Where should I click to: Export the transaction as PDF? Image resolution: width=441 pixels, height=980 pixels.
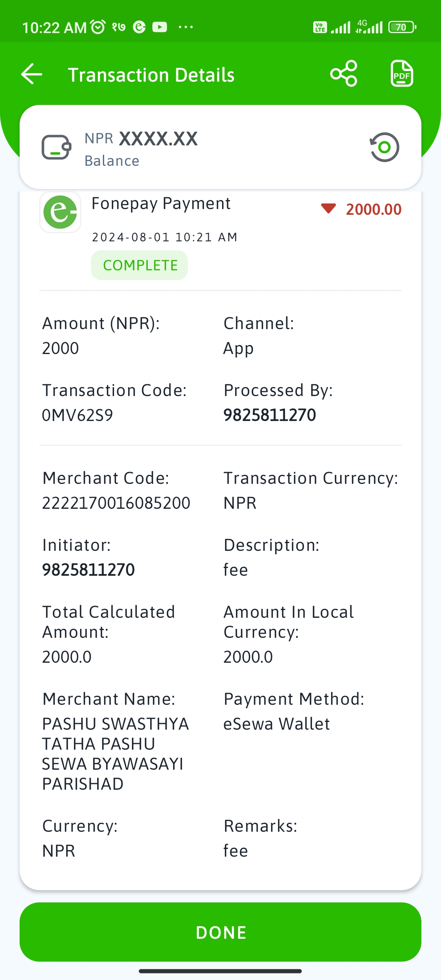point(402,74)
